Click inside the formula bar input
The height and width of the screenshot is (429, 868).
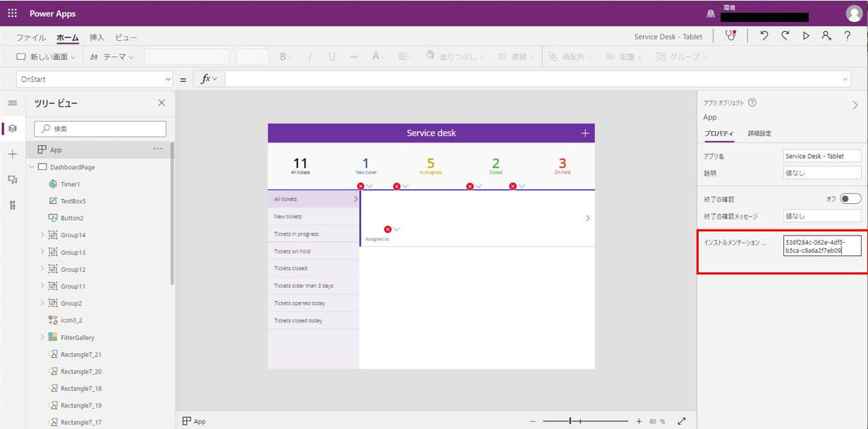(533, 79)
